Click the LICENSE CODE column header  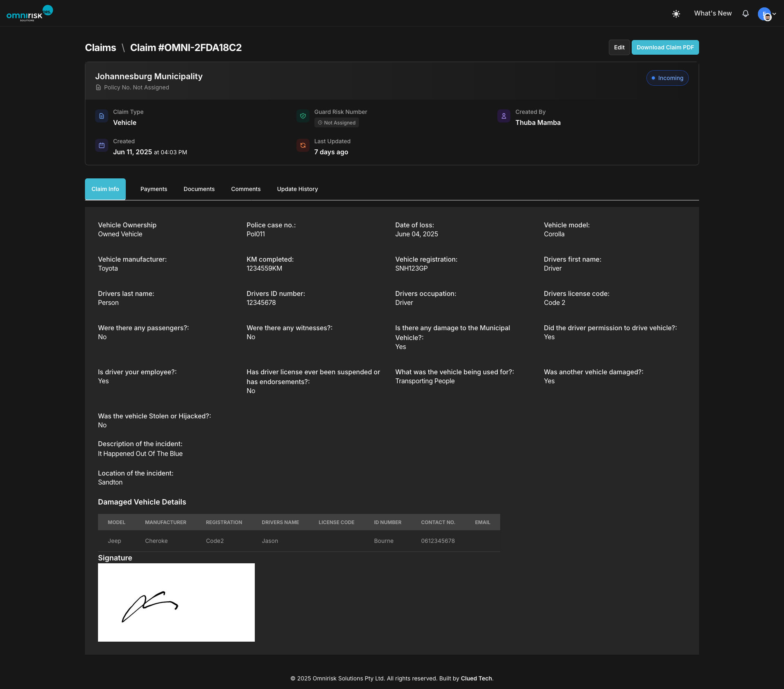(x=336, y=522)
